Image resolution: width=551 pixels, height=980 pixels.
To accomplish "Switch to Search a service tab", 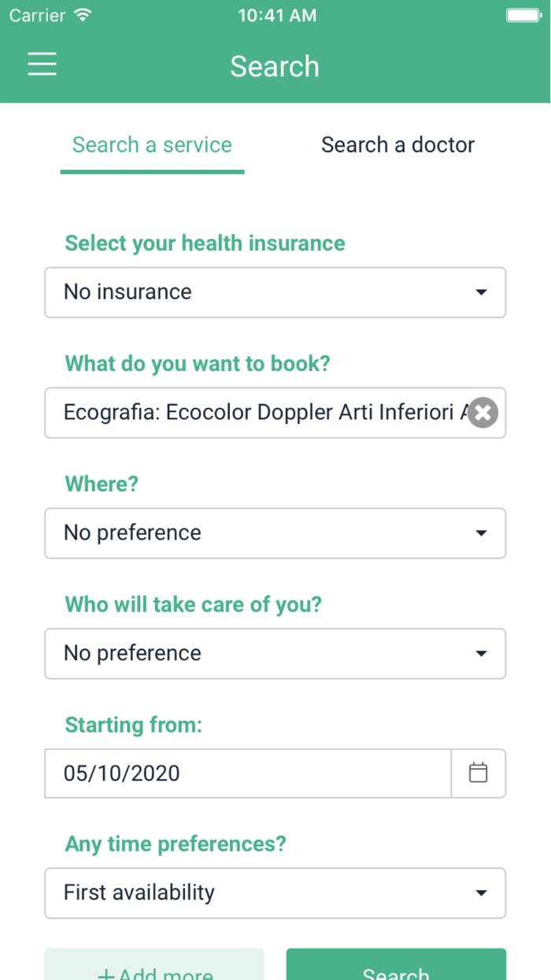I will point(152,146).
